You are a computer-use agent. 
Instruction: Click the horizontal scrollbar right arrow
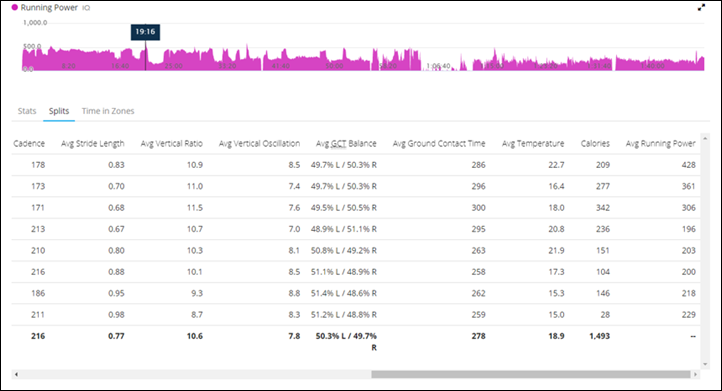click(x=695, y=374)
